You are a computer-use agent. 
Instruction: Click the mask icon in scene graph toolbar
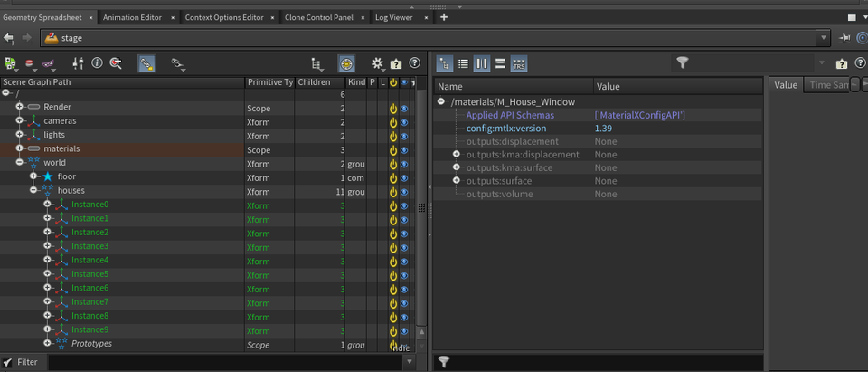pyautogui.click(x=50, y=63)
